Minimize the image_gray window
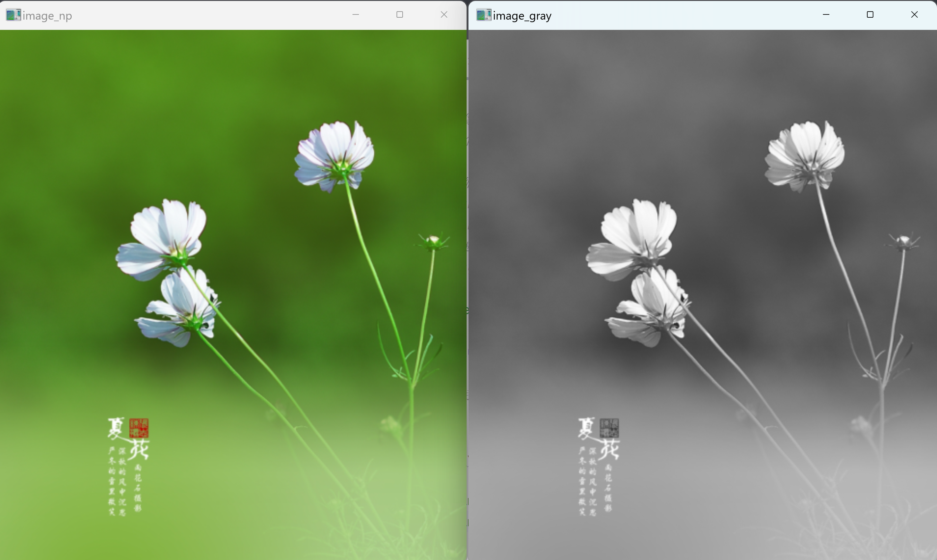The image size is (937, 560). pyautogui.click(x=826, y=15)
